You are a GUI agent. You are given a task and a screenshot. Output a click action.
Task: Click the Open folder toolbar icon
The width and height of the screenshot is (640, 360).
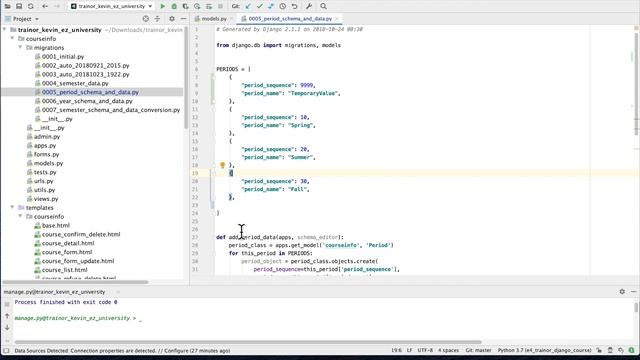(7, 6)
